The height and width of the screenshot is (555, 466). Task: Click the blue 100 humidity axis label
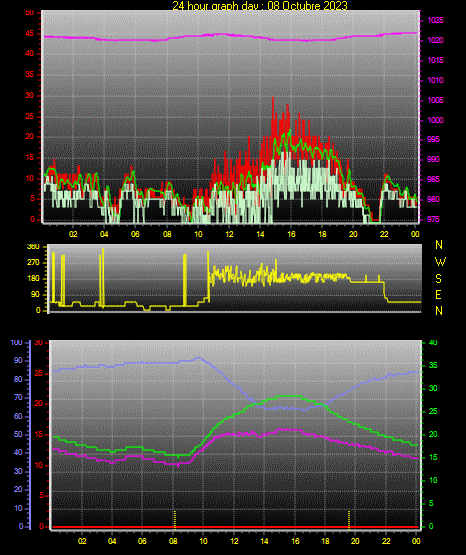(x=16, y=342)
